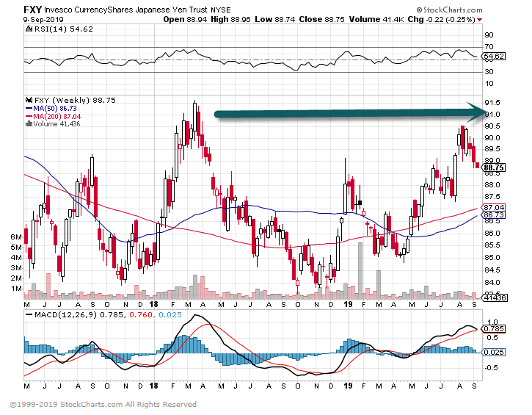The image size is (532, 415).
Task: Click the red down-triangle change indicator
Action: 479,20
